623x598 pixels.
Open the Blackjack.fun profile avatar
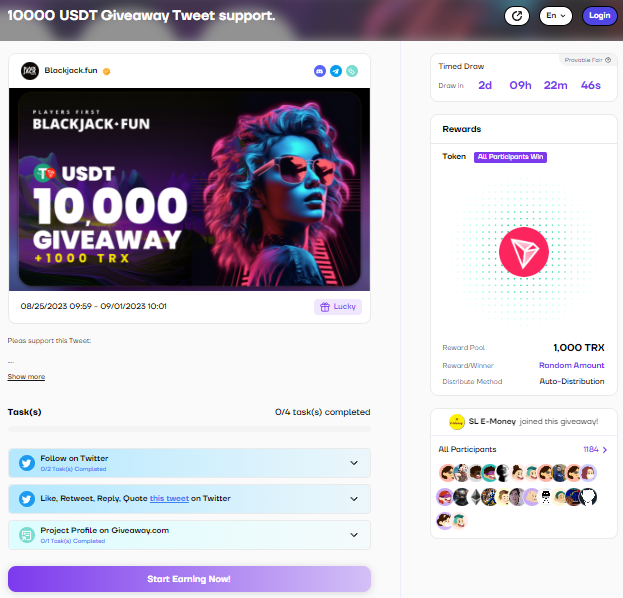(x=30, y=71)
